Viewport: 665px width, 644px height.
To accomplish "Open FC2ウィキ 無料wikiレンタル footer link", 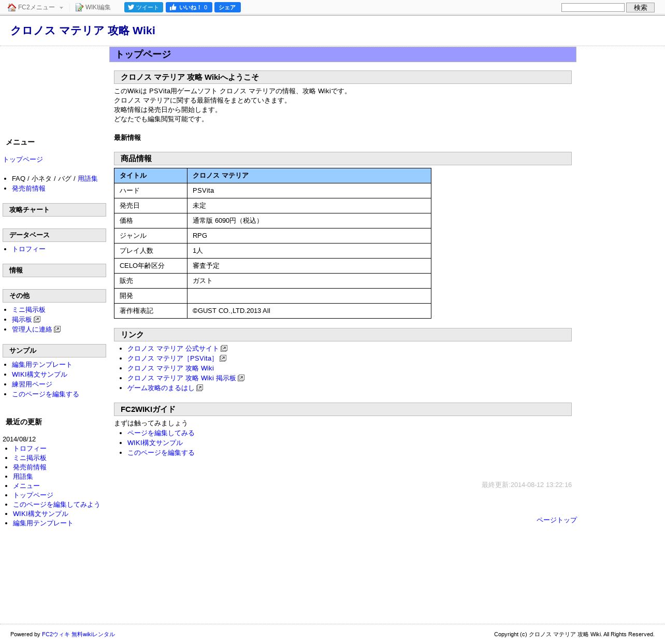I will click(78, 634).
